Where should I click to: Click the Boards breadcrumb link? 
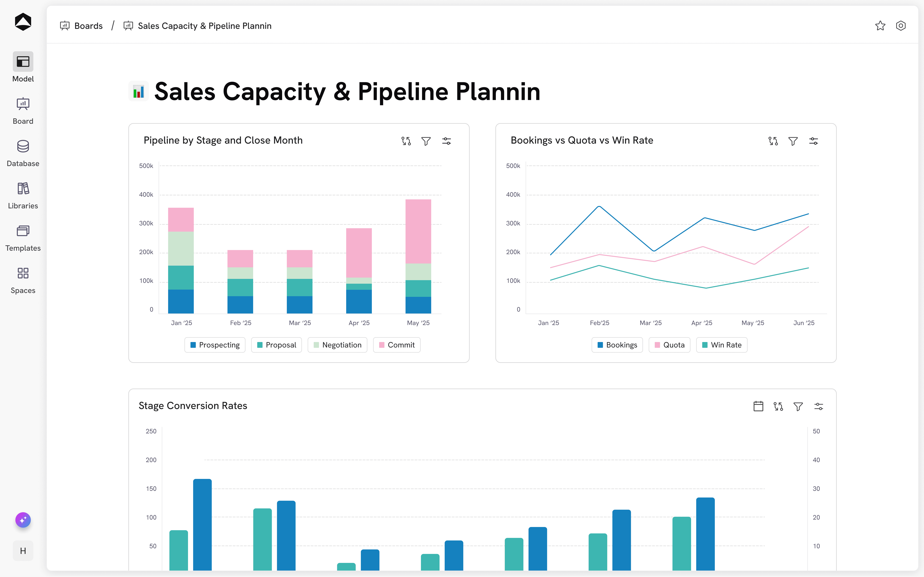tap(88, 26)
